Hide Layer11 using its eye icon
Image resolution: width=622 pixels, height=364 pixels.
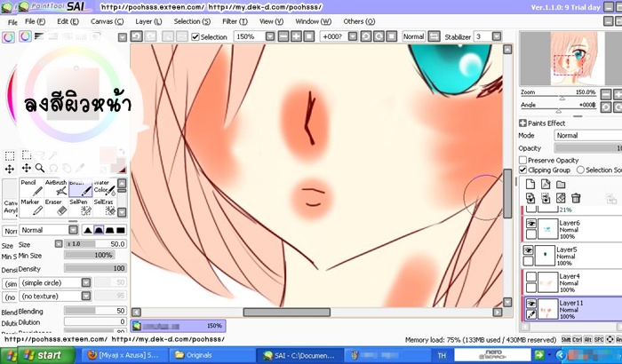tap(530, 304)
